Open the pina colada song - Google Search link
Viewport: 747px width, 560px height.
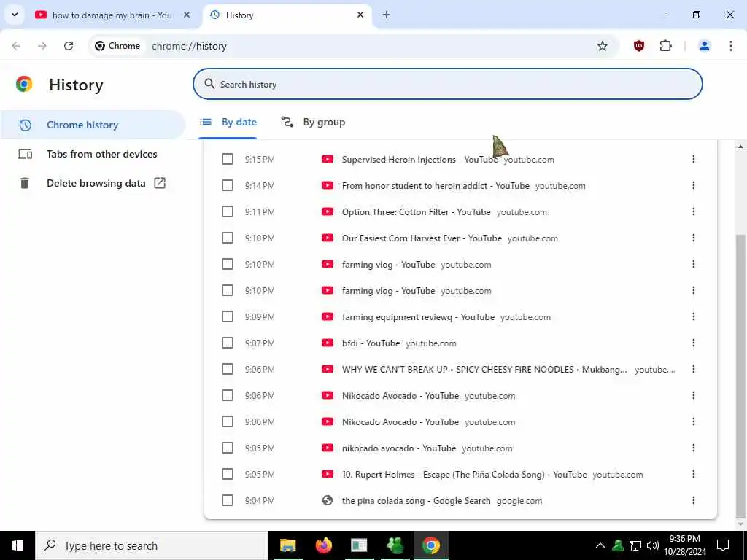tap(416, 501)
